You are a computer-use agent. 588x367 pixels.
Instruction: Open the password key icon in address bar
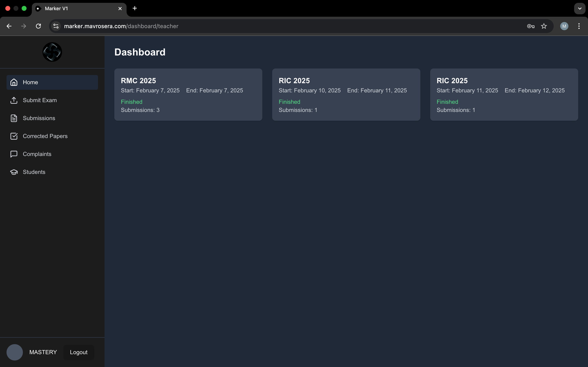[531, 26]
